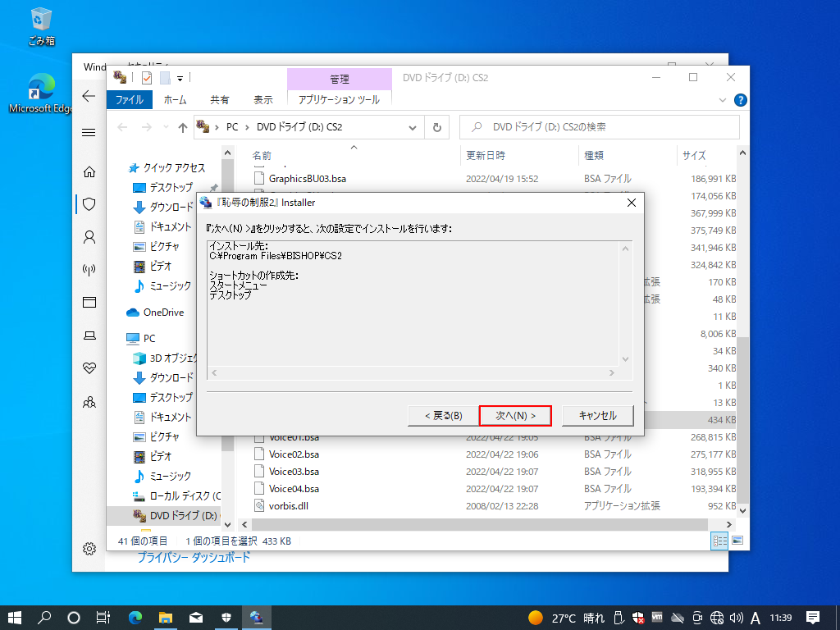Open Windows Security settings gear icon
Viewport: 840px width, 630px height.
click(89, 549)
